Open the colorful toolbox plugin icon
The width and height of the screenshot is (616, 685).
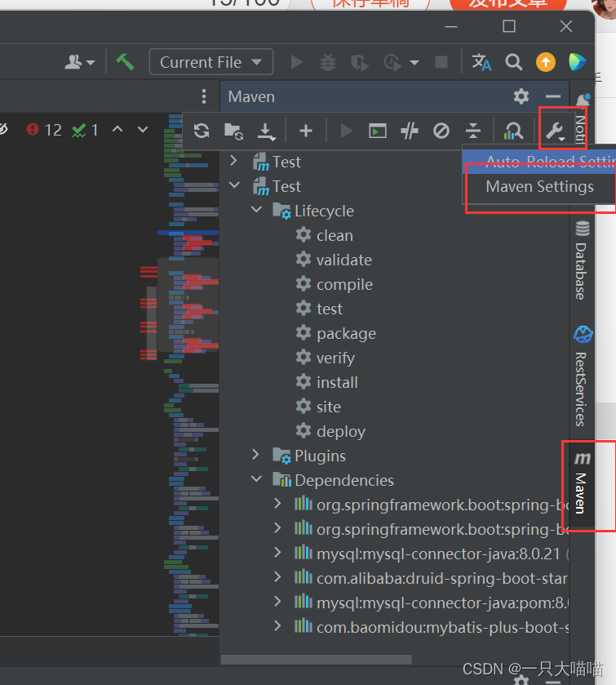(577, 62)
